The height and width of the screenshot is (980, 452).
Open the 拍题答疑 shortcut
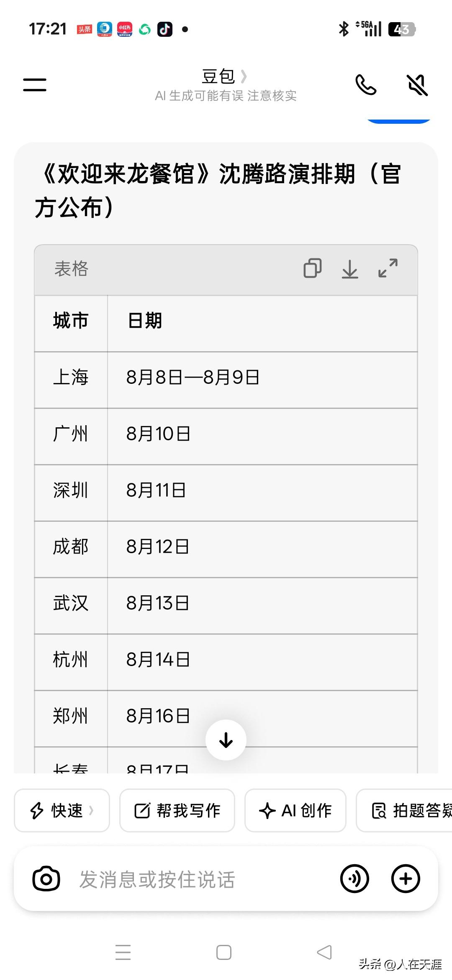404,810
